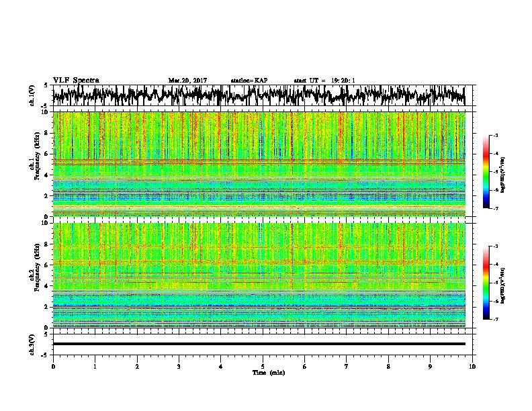This screenshot has width=532, height=411.
Task: Click the time axis tick label "7"
Action: coord(347,367)
